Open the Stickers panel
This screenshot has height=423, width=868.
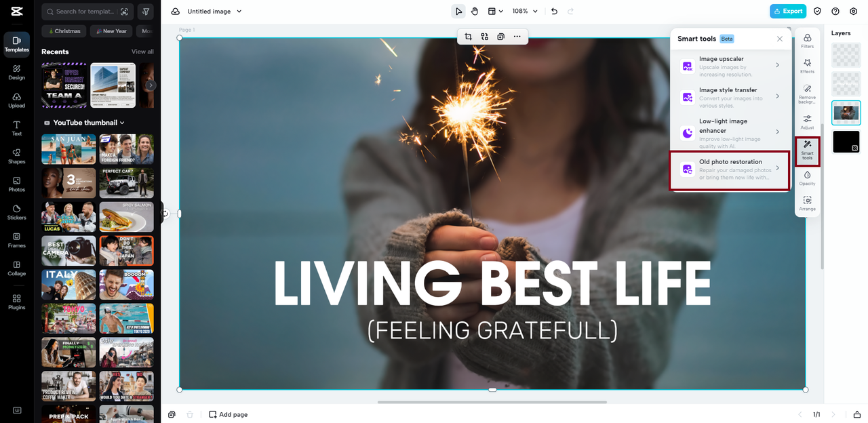point(16,212)
